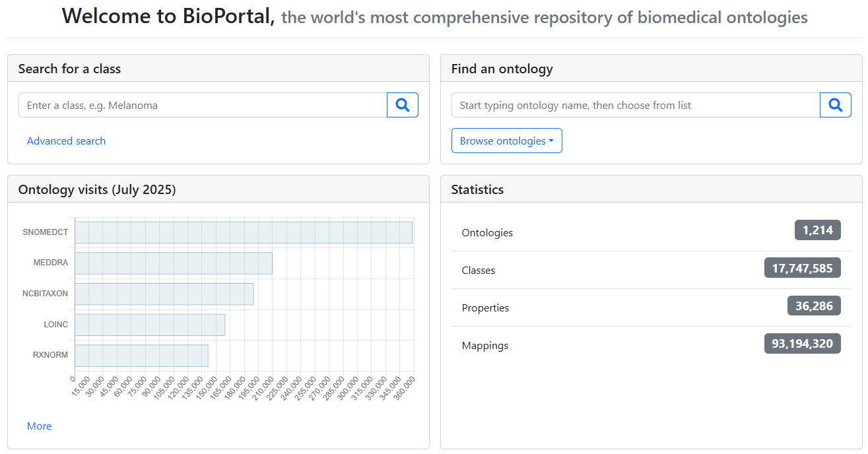Screen dimensions: 868x454
Task: Click the NCBITAXON visits bar
Action: (x=164, y=294)
